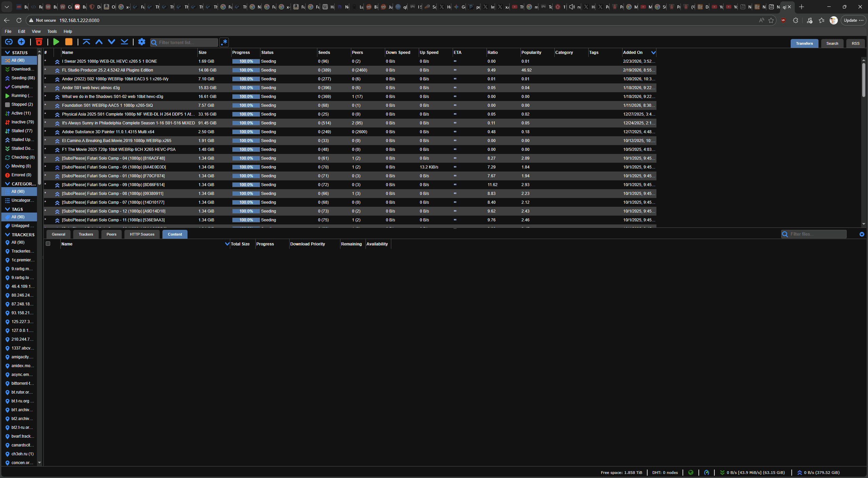Switch to the Trackers detail tab

[86, 234]
